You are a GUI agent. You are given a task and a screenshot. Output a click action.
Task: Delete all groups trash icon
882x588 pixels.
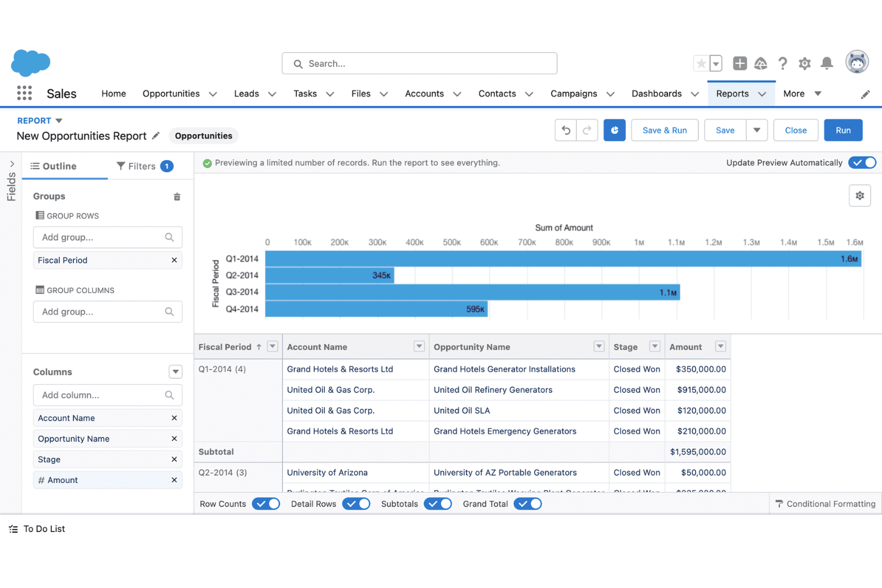[177, 197]
